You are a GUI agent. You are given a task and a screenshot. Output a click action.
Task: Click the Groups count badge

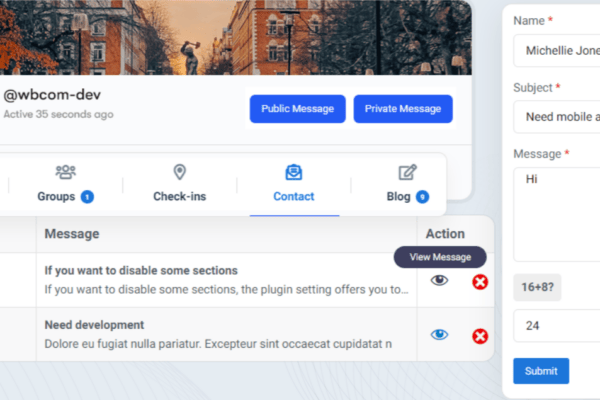[87, 197]
